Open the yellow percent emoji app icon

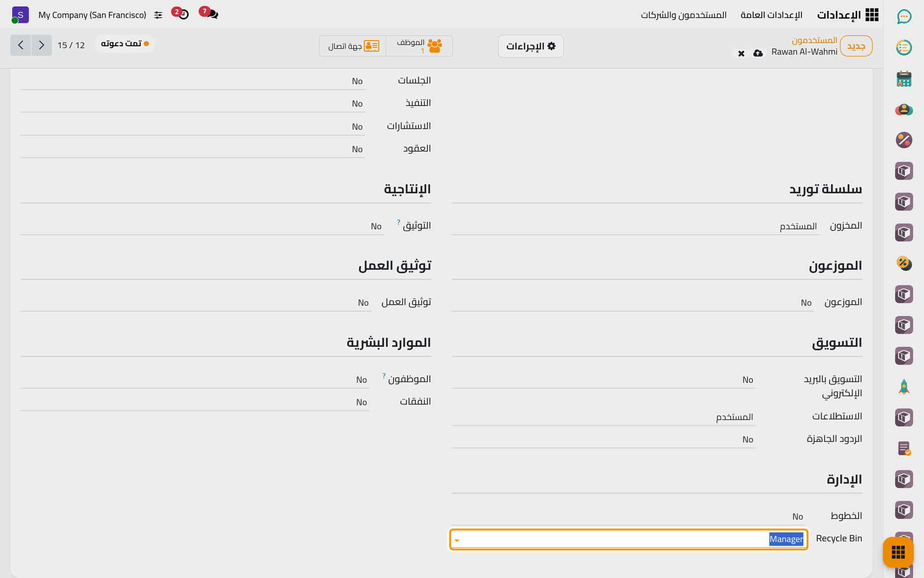[904, 263]
